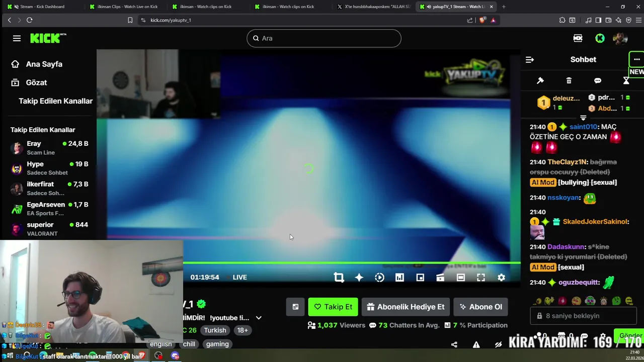Collapse the chat panel with arrow icon
The image size is (644, 362).
tap(529, 59)
